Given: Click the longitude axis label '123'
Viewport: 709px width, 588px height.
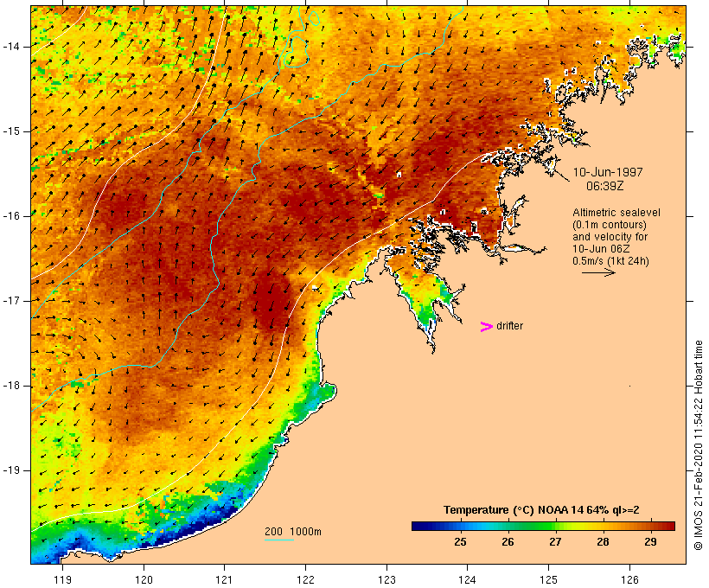Looking at the screenshot, I should click(386, 579).
